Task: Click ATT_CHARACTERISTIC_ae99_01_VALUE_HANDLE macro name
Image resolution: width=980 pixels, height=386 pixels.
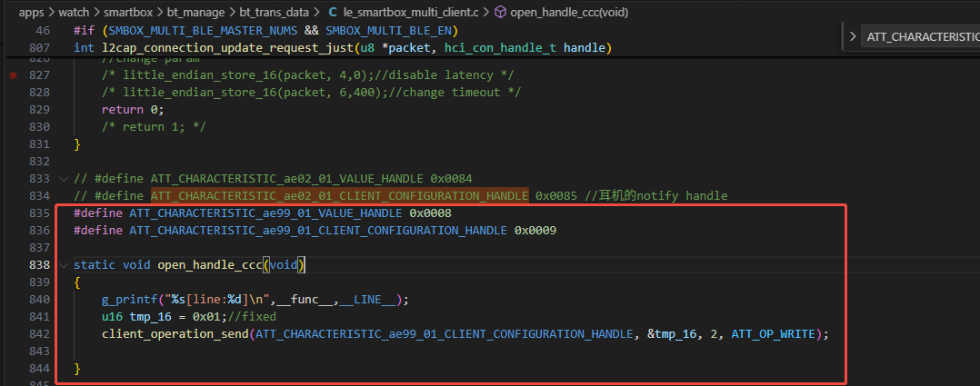Action: [x=265, y=213]
